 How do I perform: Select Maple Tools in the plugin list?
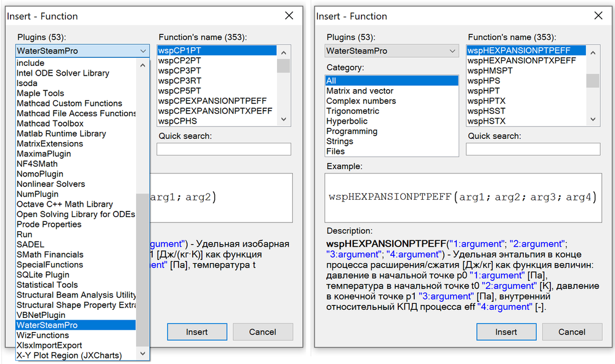(40, 93)
